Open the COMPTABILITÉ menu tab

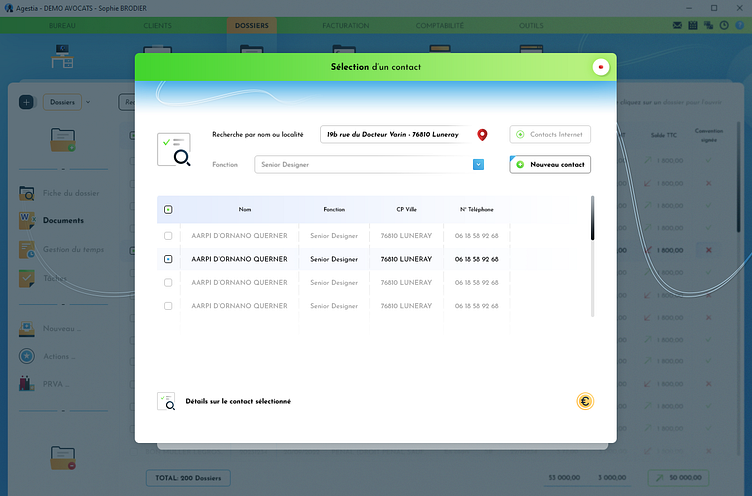(440, 25)
